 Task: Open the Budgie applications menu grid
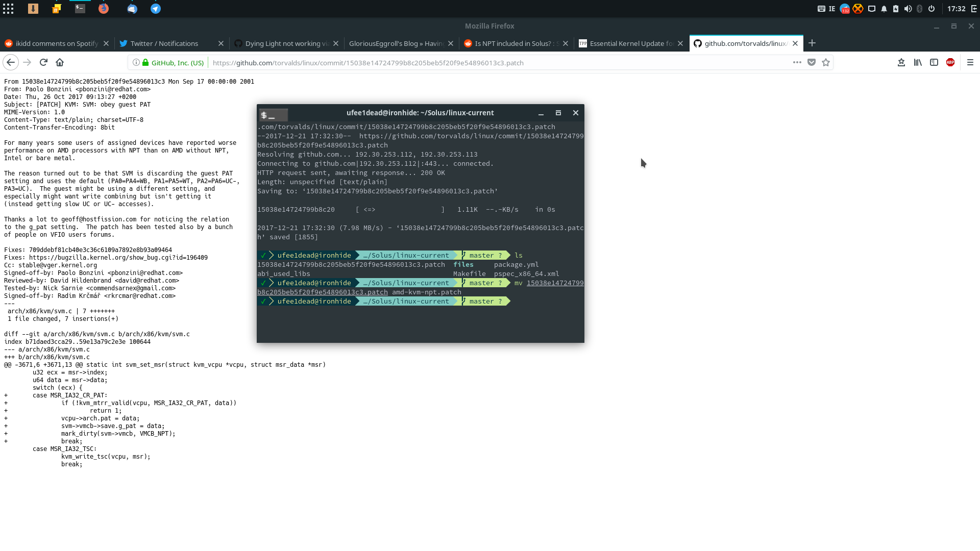[x=8, y=9]
